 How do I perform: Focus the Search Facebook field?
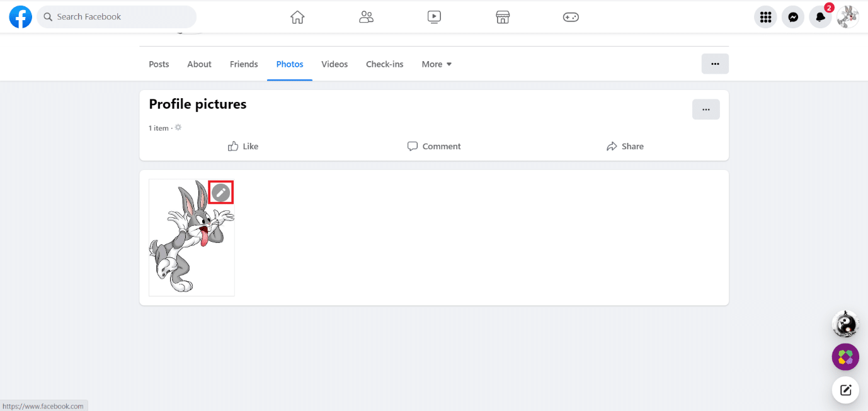(117, 17)
